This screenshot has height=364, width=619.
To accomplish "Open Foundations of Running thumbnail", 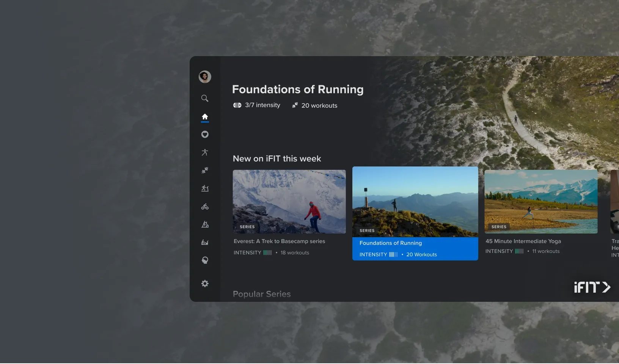I will pos(415,202).
